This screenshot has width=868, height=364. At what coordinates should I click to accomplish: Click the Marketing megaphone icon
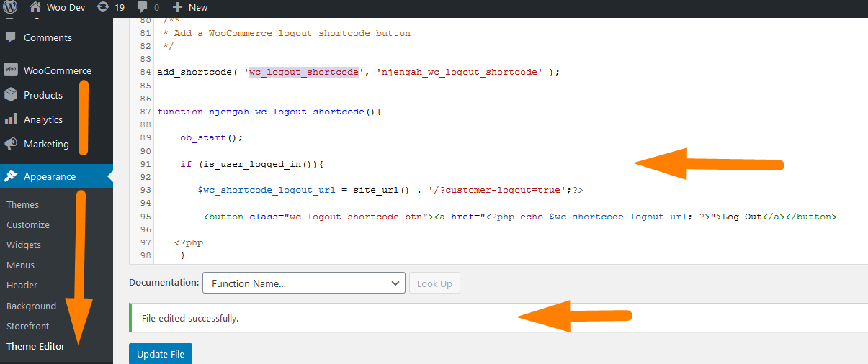(x=11, y=144)
